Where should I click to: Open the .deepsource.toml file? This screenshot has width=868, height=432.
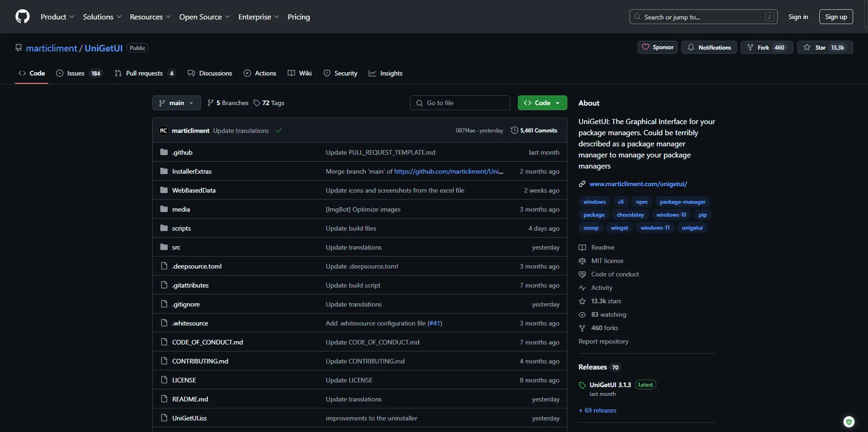pos(197,266)
